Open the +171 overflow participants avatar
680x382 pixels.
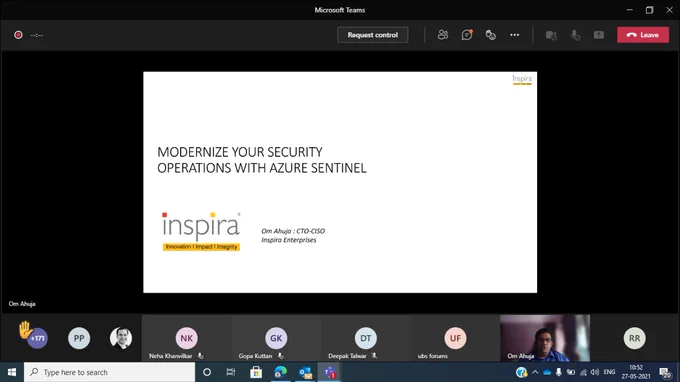click(x=37, y=338)
